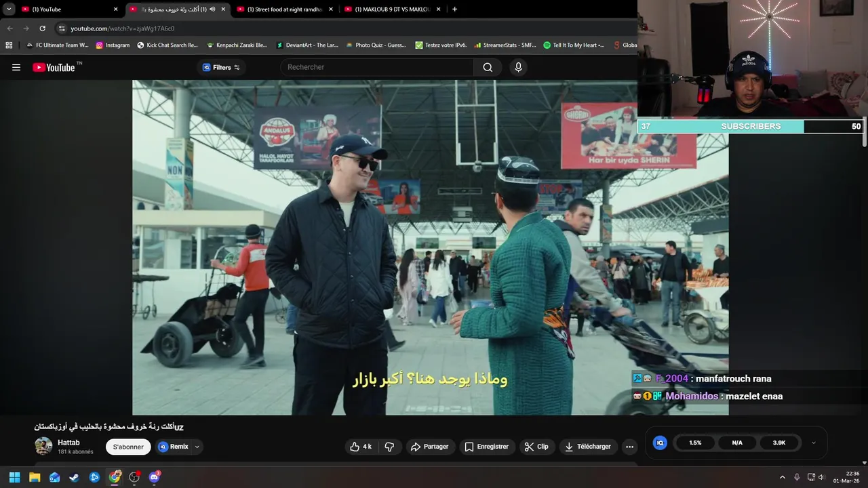868x488 pixels.
Task: Open the tab search dropdown
Action: coord(9,9)
